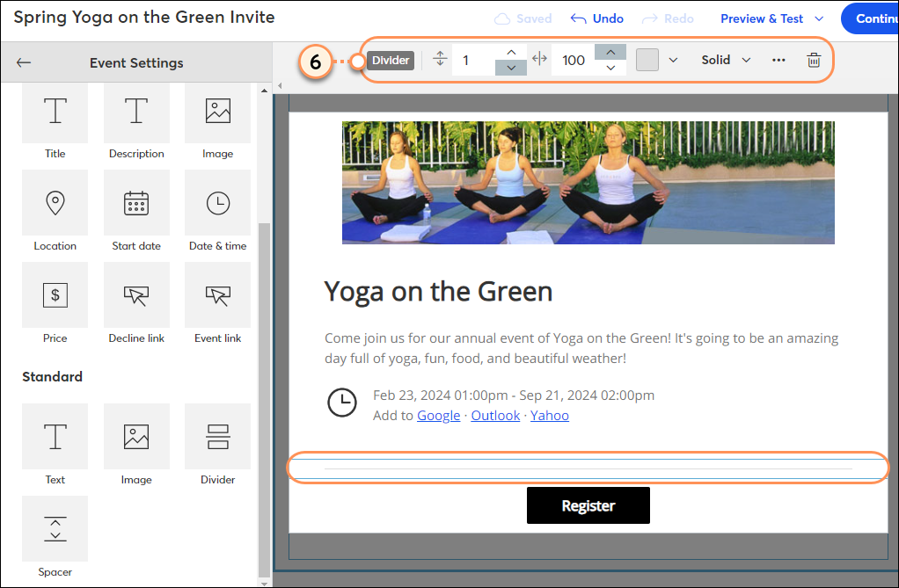Select the yoga header image
Screen dimensions: 899x588
588,183
